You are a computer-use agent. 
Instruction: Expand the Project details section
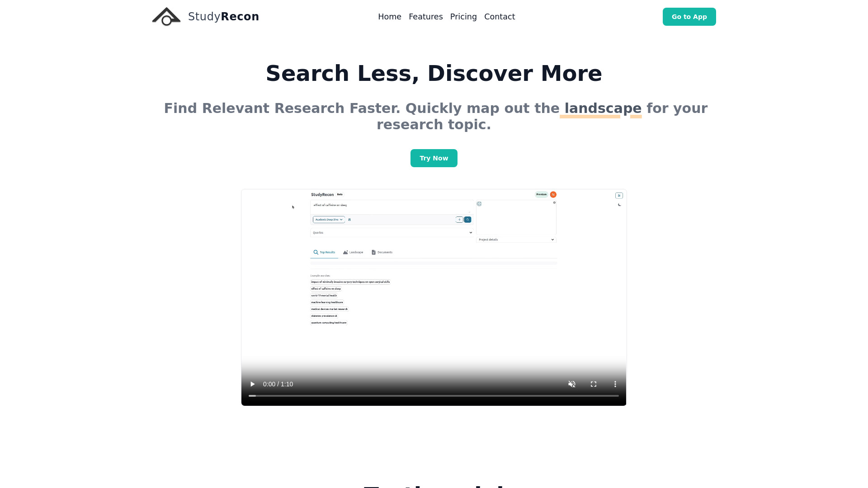(x=552, y=239)
